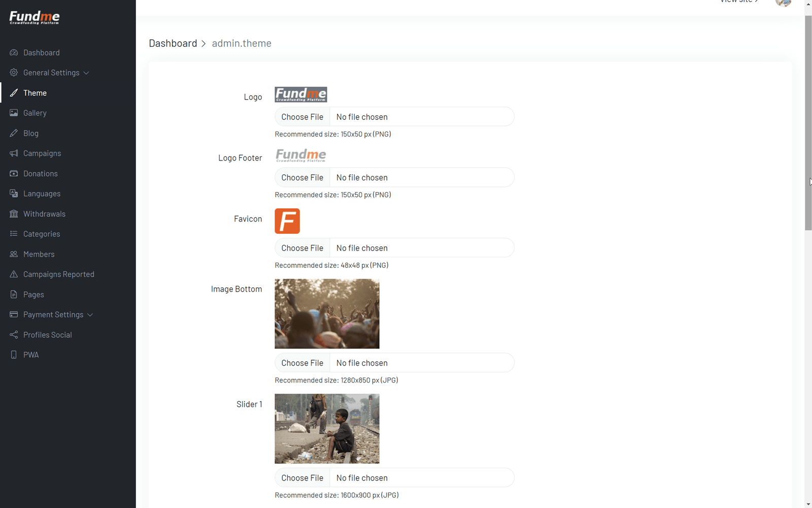
Task: Click the Donations cash icon
Action: pyautogui.click(x=14, y=173)
